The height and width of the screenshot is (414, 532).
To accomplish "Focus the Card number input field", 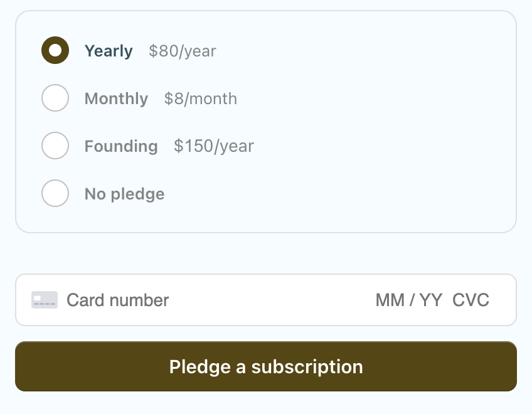I will pos(118,300).
